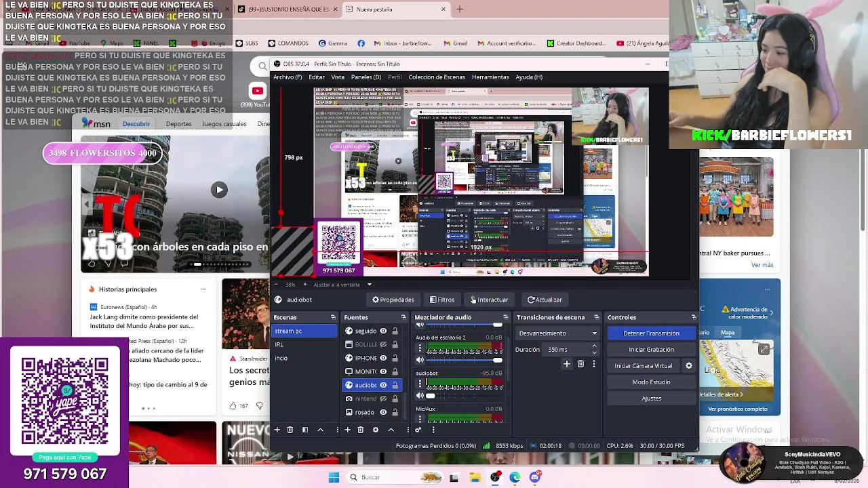Enable Modo Estudio
Image resolution: width=868 pixels, height=488 pixels.
click(x=651, y=382)
